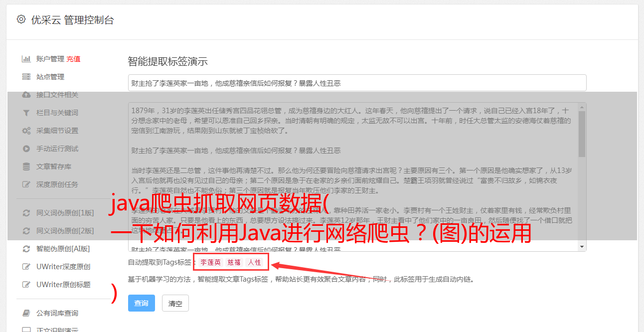Screen dimensions: 644x332
Task: Click the database icon for 文章暂存库
Action: pos(26,166)
